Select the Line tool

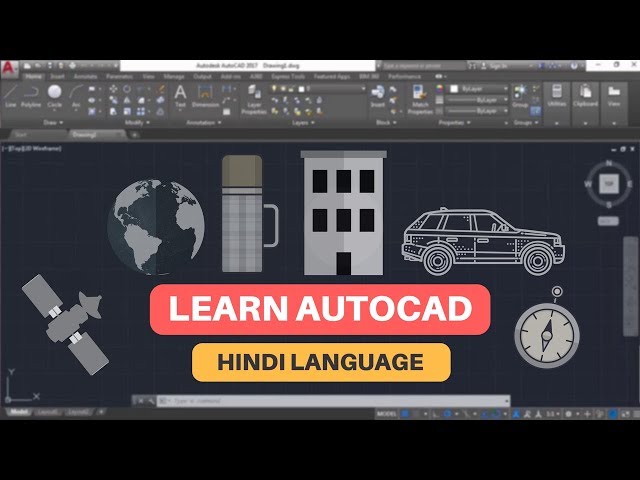(x=11, y=96)
